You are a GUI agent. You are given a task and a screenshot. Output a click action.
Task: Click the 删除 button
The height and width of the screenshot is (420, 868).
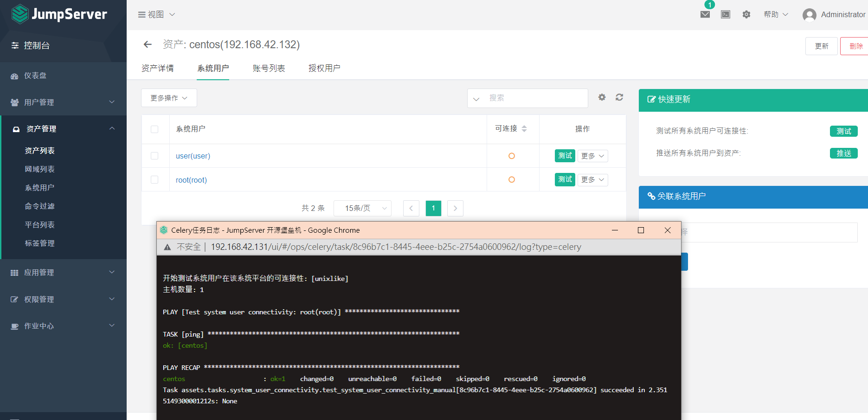pos(855,46)
